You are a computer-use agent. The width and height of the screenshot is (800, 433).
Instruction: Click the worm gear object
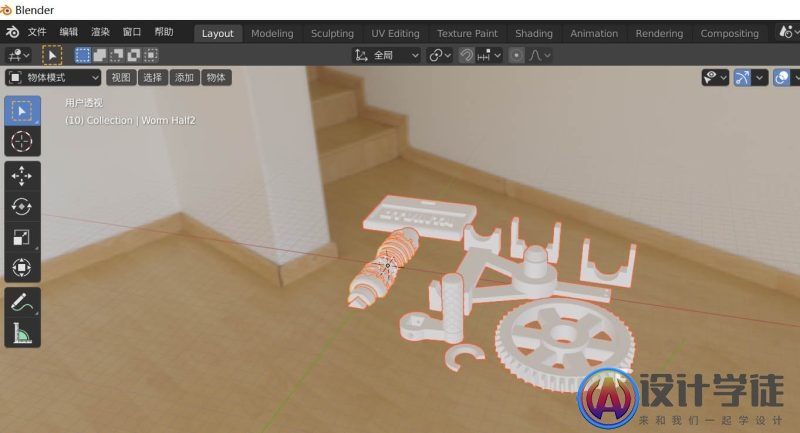(382, 268)
